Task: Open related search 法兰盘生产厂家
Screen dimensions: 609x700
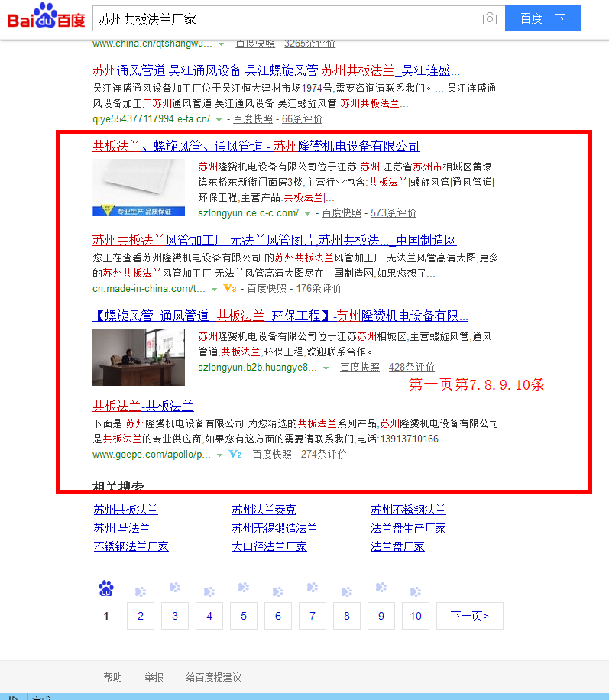Action: click(x=408, y=528)
